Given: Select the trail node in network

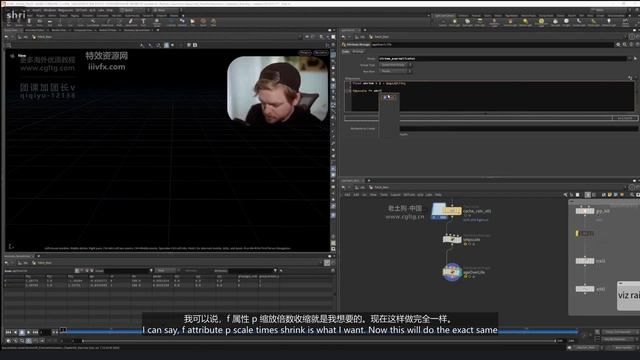Looking at the screenshot, I should click(x=585, y=260).
